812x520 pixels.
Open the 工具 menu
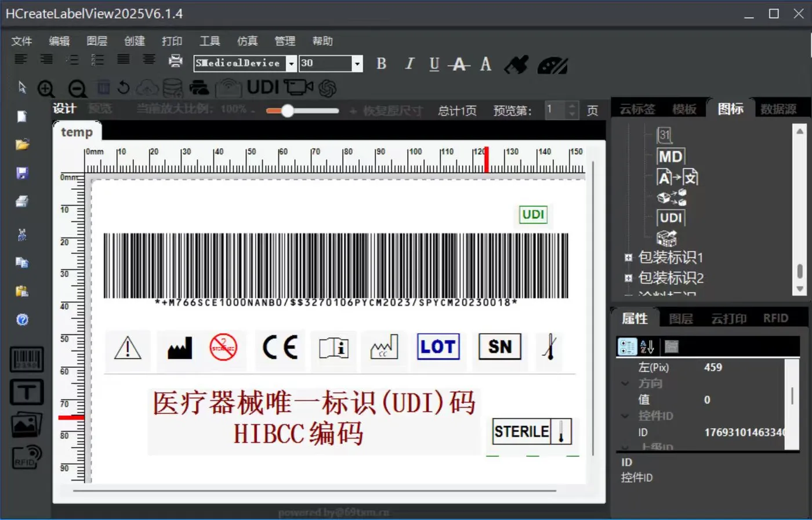pos(210,41)
